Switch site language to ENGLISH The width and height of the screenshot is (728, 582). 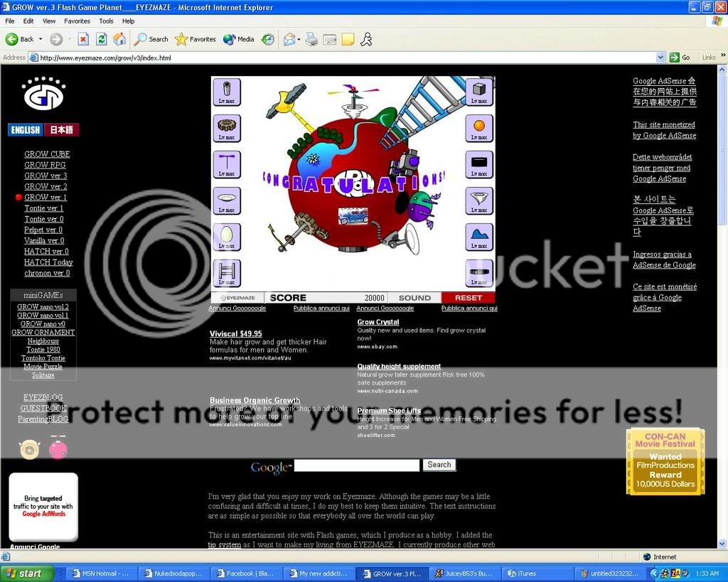point(26,129)
